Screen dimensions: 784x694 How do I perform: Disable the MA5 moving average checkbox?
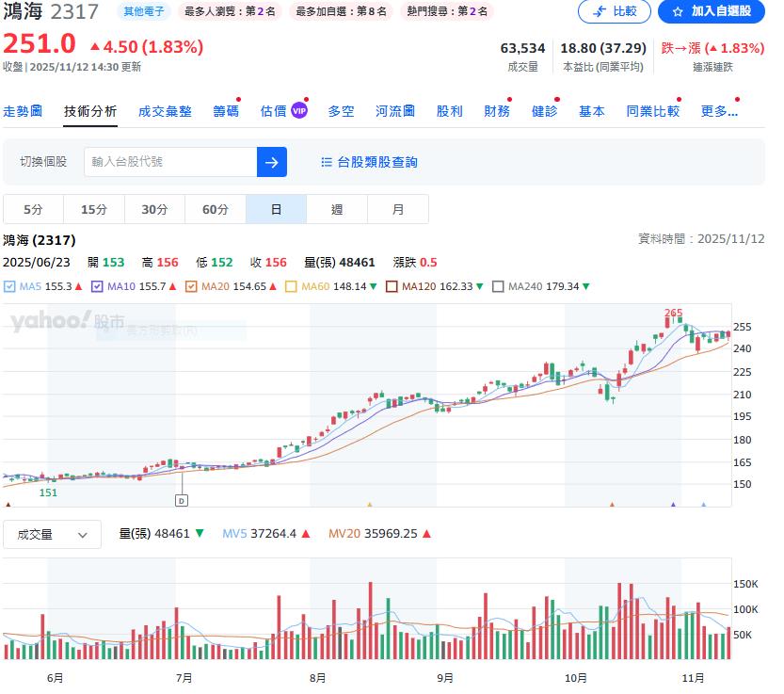(x=8, y=286)
